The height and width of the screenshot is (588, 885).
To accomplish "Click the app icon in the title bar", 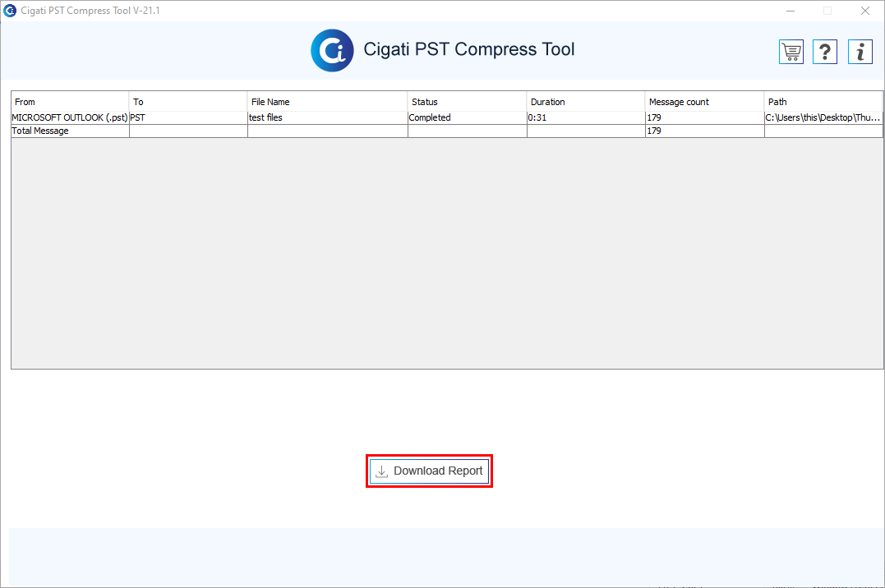I will click(10, 11).
